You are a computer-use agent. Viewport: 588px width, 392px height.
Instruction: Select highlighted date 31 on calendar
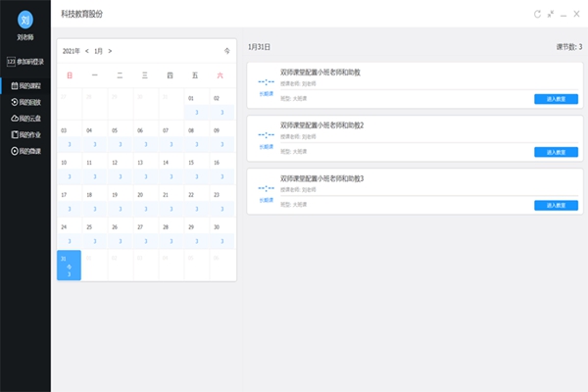click(x=69, y=265)
